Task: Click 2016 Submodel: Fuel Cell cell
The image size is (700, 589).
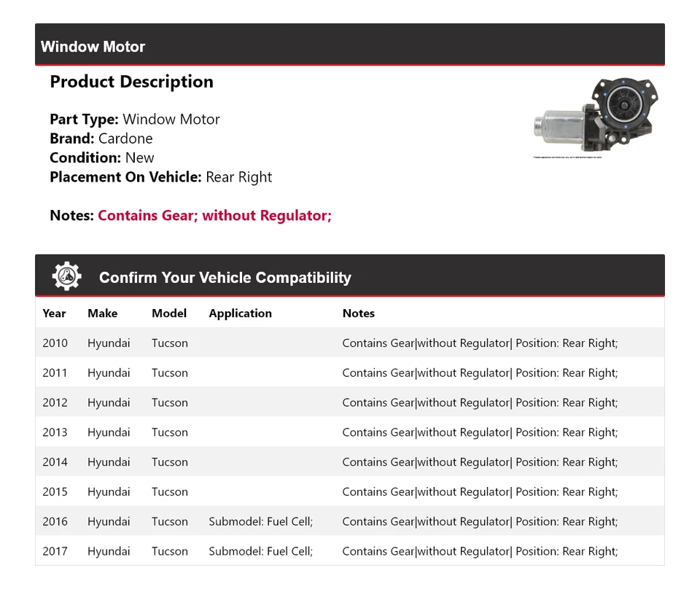Action: (x=260, y=522)
